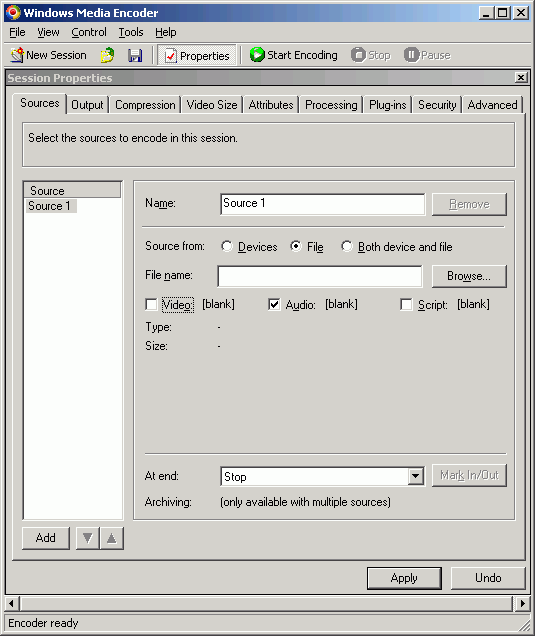Click the New Session toolbar icon
The image size is (535, 636).
[17, 55]
